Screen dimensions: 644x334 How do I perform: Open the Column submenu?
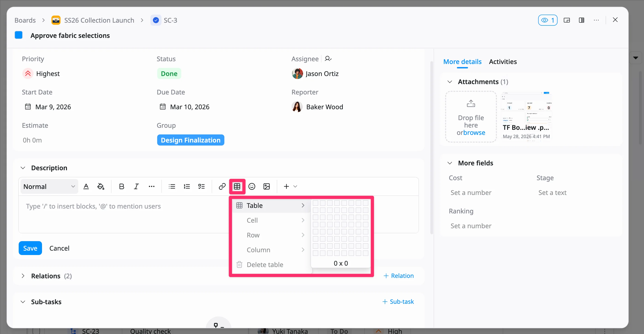[x=271, y=250]
